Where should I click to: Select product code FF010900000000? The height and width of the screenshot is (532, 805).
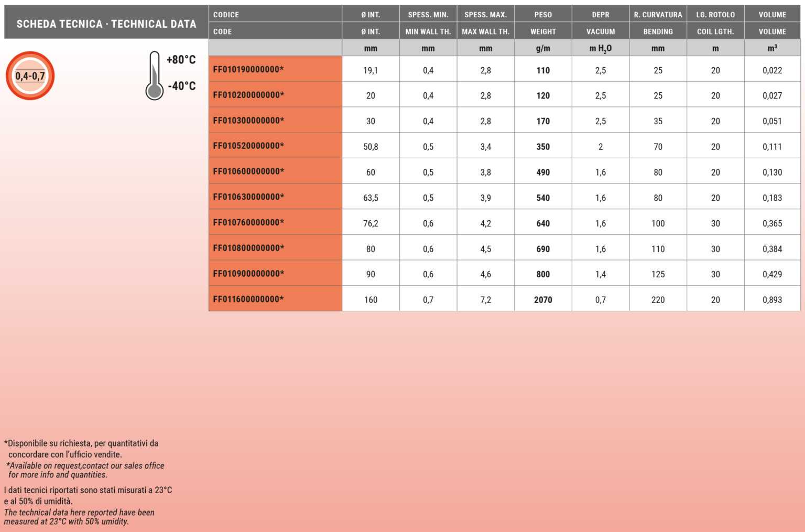[x=248, y=274]
